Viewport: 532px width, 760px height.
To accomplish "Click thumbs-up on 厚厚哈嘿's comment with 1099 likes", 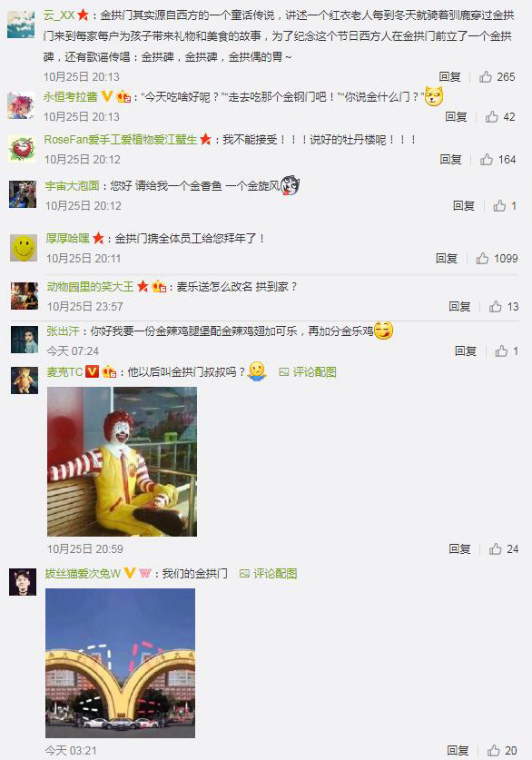I will click(x=482, y=259).
